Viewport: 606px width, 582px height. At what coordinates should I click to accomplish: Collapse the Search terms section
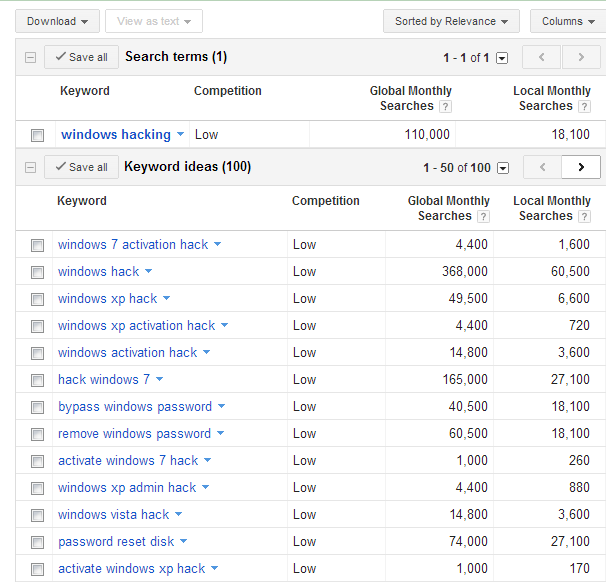click(x=31, y=58)
